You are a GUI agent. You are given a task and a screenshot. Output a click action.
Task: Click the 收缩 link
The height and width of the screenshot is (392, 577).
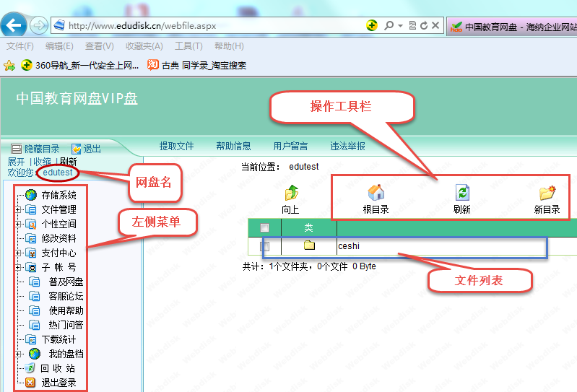(43, 162)
